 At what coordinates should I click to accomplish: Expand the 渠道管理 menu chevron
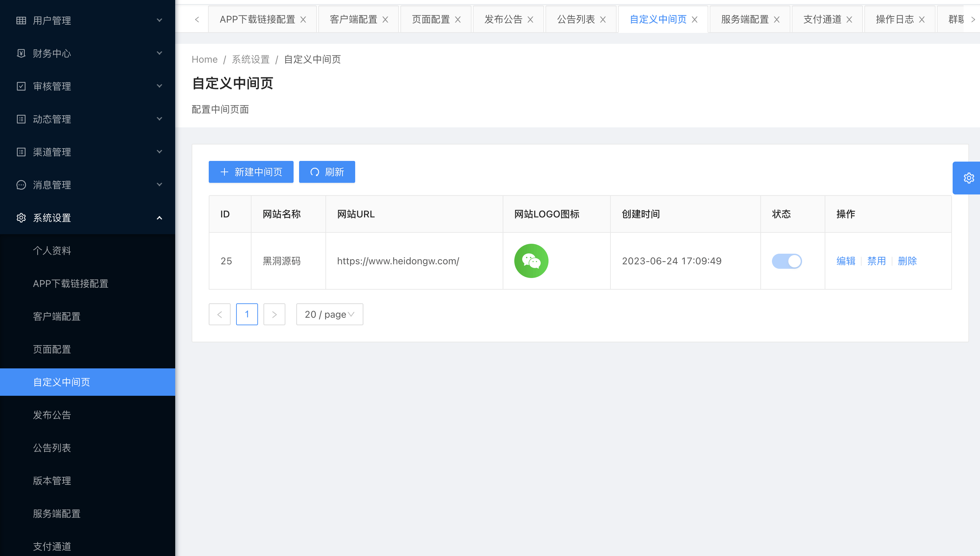tap(159, 152)
